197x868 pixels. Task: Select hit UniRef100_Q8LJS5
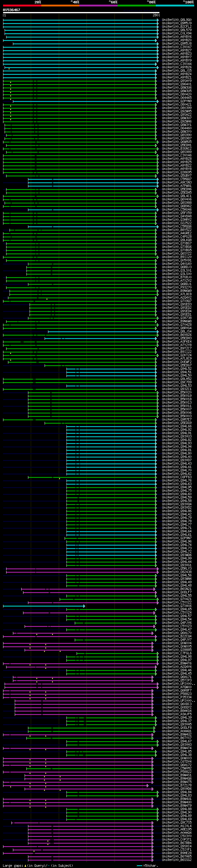click(x=177, y=71)
